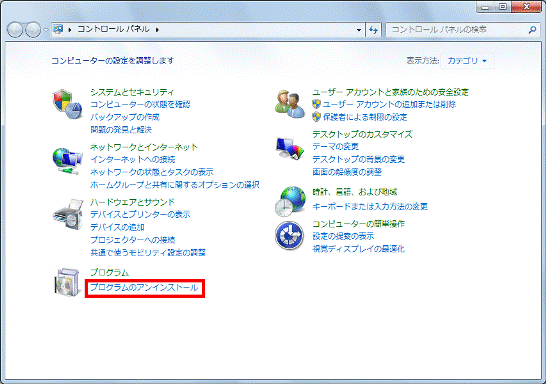Open the Desktop Customization monitor icon
The width and height of the screenshot is (546, 384).
pyautogui.click(x=290, y=148)
